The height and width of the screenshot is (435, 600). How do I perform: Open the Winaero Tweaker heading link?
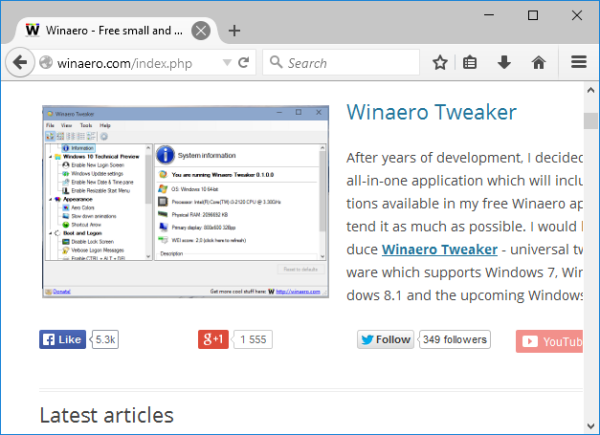click(431, 112)
